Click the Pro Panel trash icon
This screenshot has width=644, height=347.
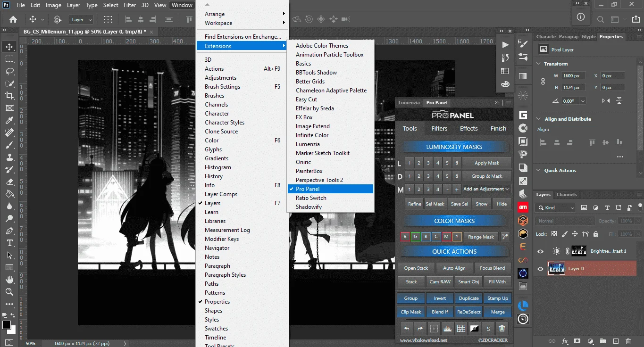click(502, 329)
